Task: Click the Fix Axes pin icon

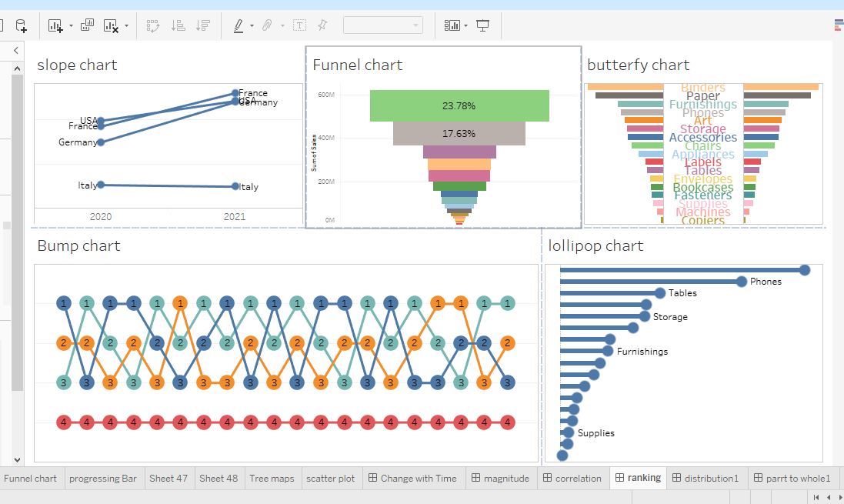Action: point(322,25)
